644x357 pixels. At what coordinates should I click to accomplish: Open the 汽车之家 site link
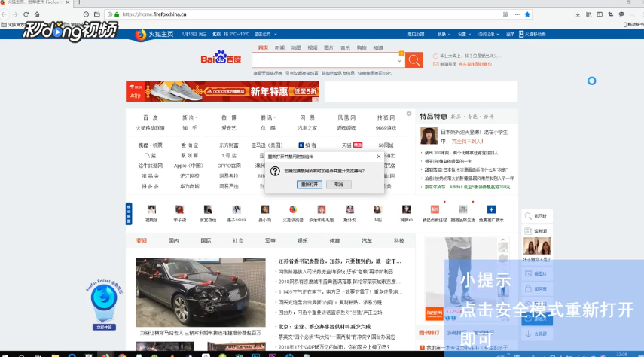(x=307, y=128)
